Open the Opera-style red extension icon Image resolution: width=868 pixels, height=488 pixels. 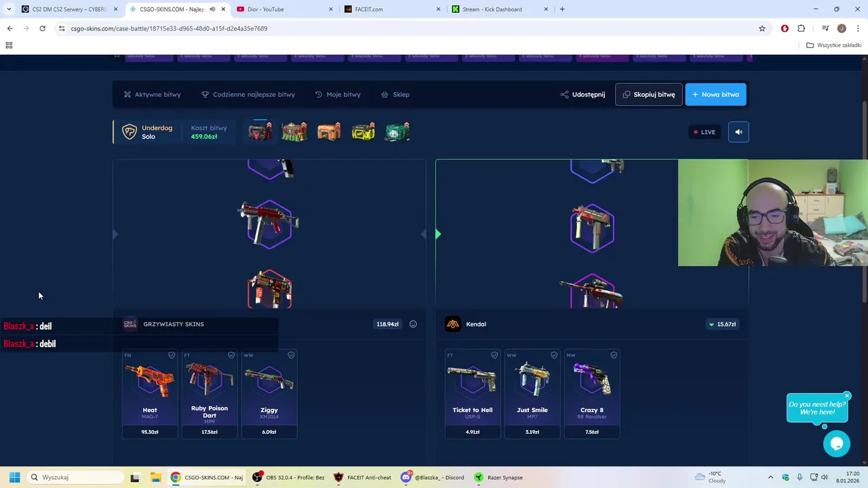click(785, 28)
